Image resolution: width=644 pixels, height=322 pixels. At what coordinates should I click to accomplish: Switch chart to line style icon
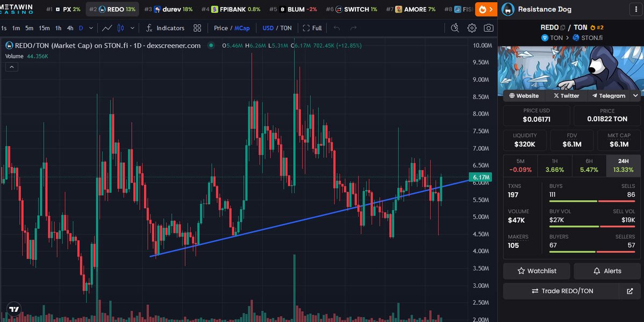107,28
